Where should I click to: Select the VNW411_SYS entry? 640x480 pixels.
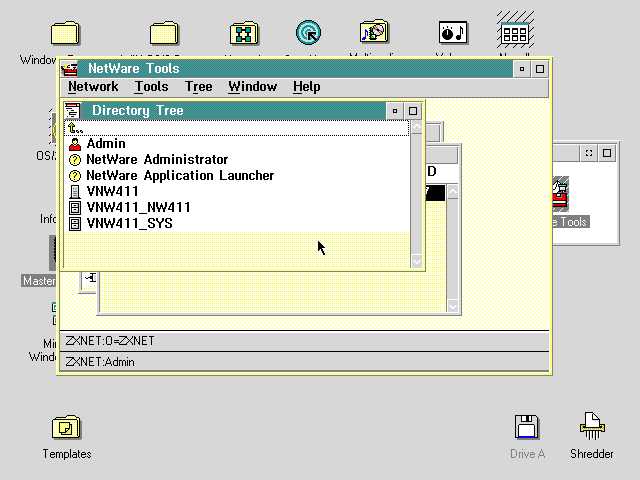[129, 223]
